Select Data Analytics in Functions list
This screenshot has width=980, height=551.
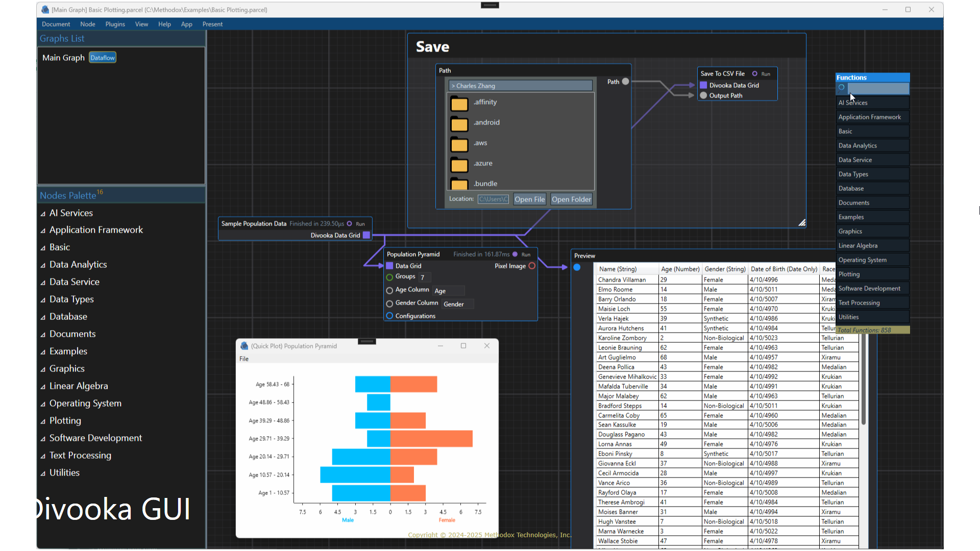(x=872, y=145)
